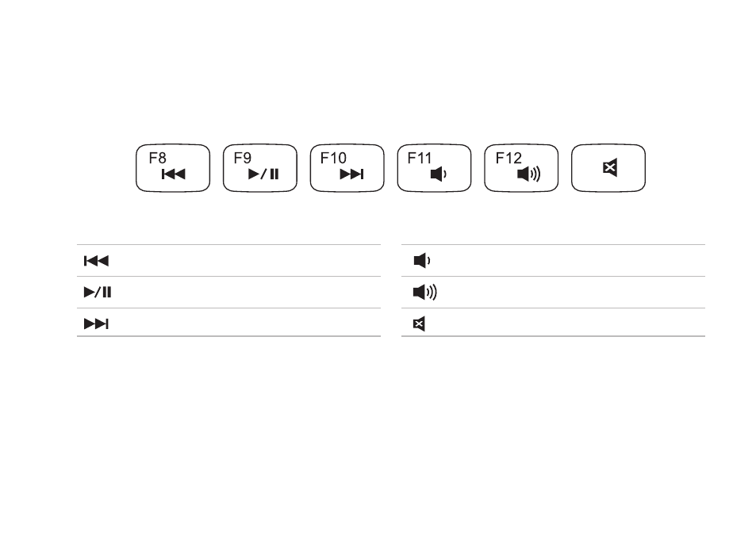Viewport: 756px width, 536px height.
Task: Click the F8 text label
Action: [157, 158]
